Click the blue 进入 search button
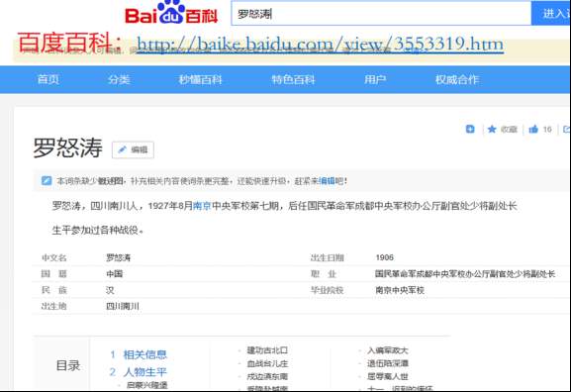The height and width of the screenshot is (392, 571). [x=551, y=14]
